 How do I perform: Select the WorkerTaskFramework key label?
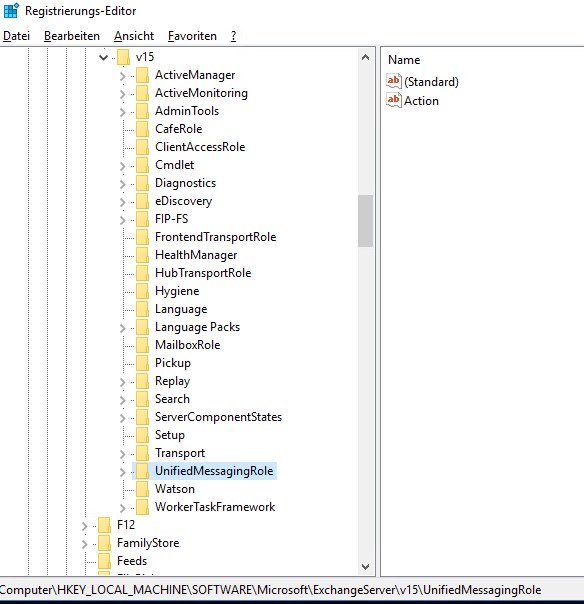[x=215, y=507]
